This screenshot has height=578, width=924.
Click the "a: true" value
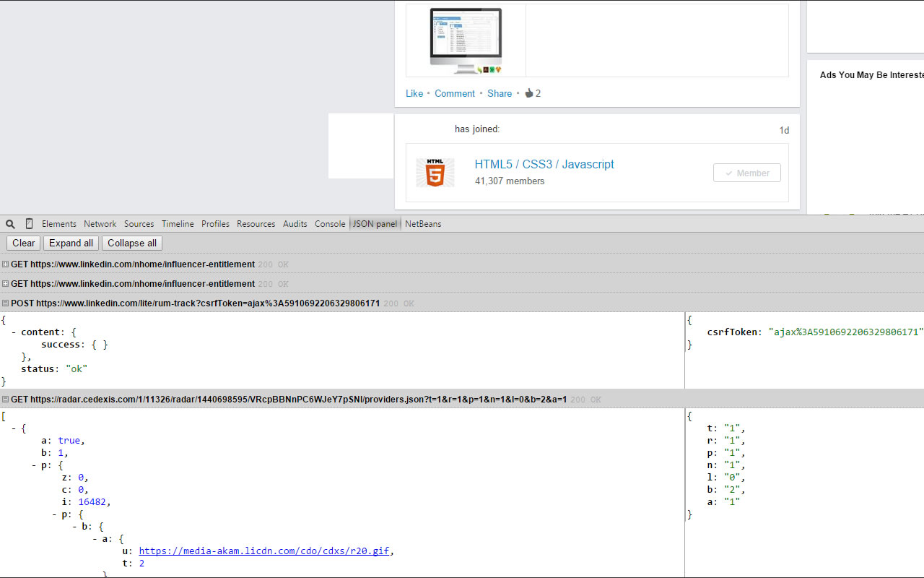70,441
